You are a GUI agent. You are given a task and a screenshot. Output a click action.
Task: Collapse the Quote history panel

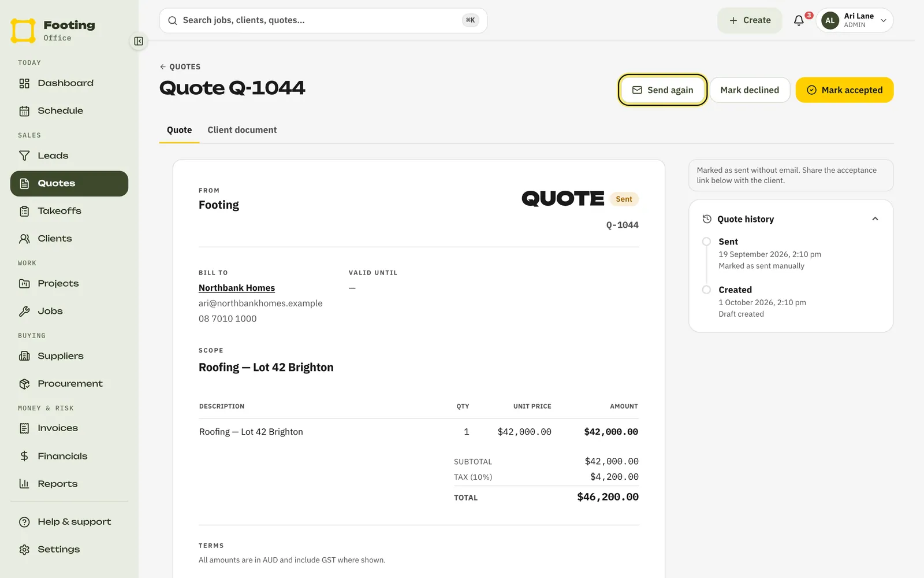tap(875, 218)
